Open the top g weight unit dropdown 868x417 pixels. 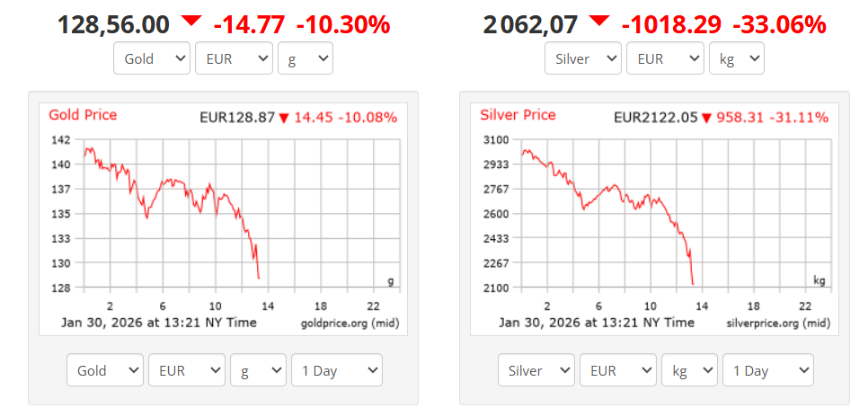tap(306, 59)
